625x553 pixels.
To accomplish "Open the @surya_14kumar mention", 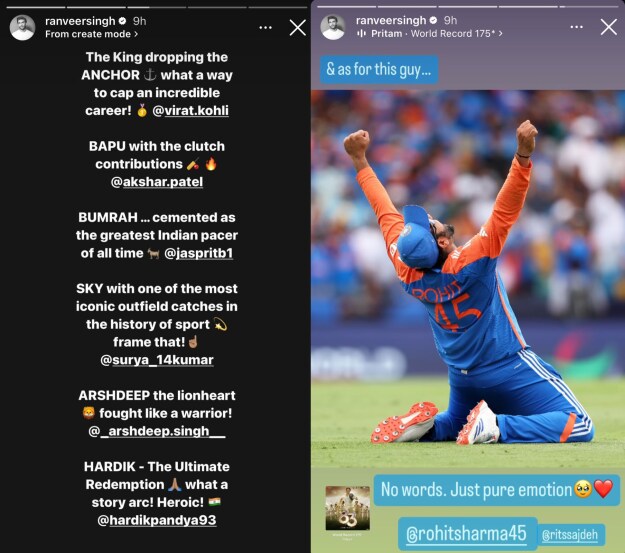I will [x=157, y=360].
